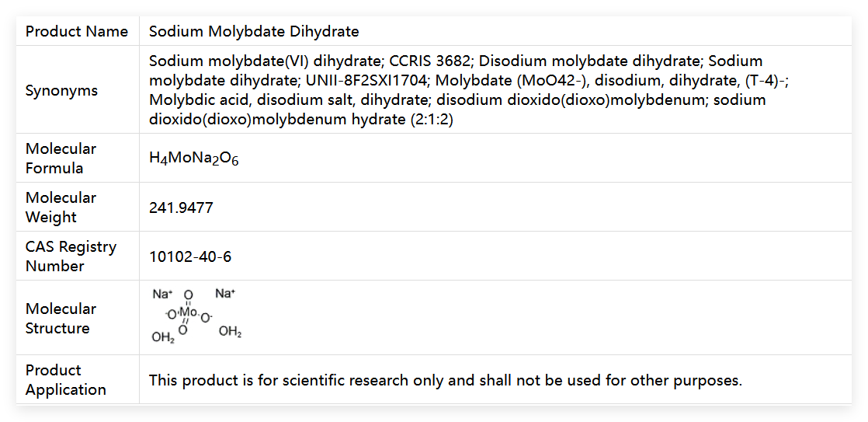The image size is (868, 422).
Task: Select the molecular weight value 241.9477
Action: click(x=181, y=208)
